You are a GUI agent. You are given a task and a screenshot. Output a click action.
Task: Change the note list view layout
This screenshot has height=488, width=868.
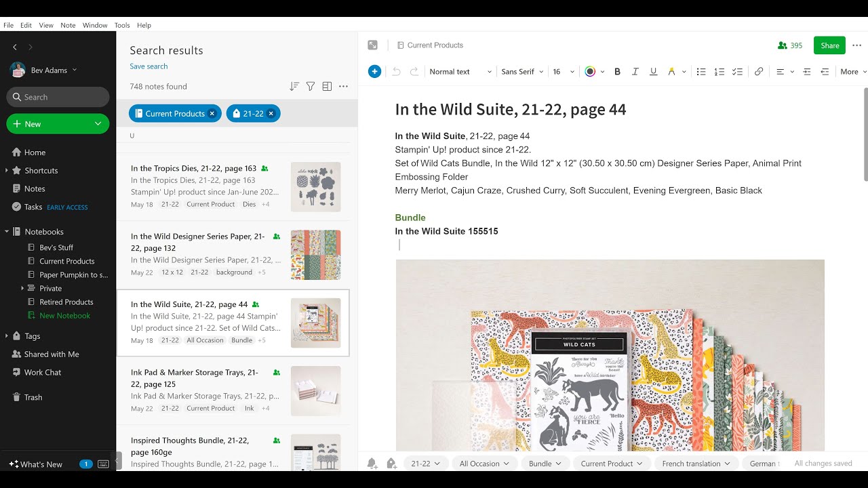point(327,87)
